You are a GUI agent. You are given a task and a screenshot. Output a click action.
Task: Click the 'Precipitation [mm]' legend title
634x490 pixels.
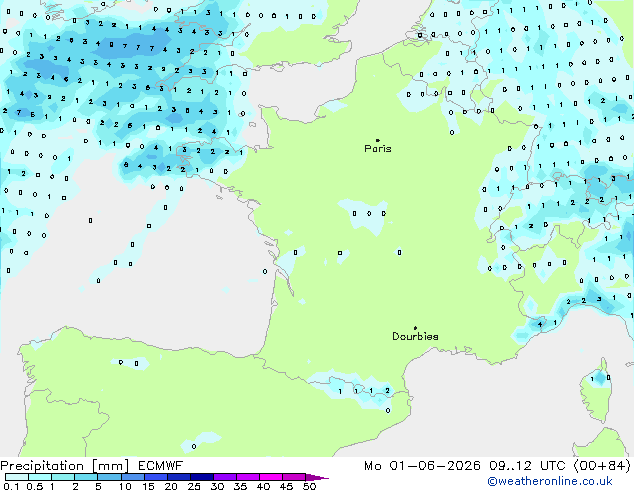point(65,466)
